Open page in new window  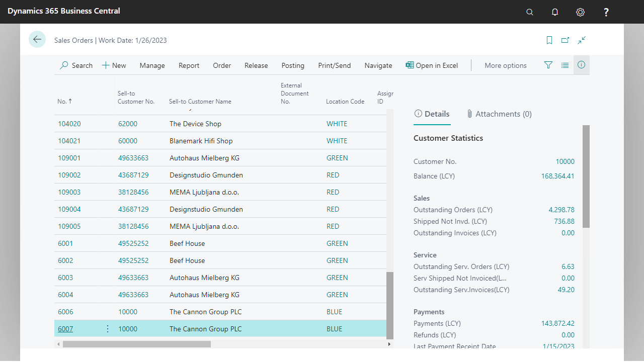(566, 40)
